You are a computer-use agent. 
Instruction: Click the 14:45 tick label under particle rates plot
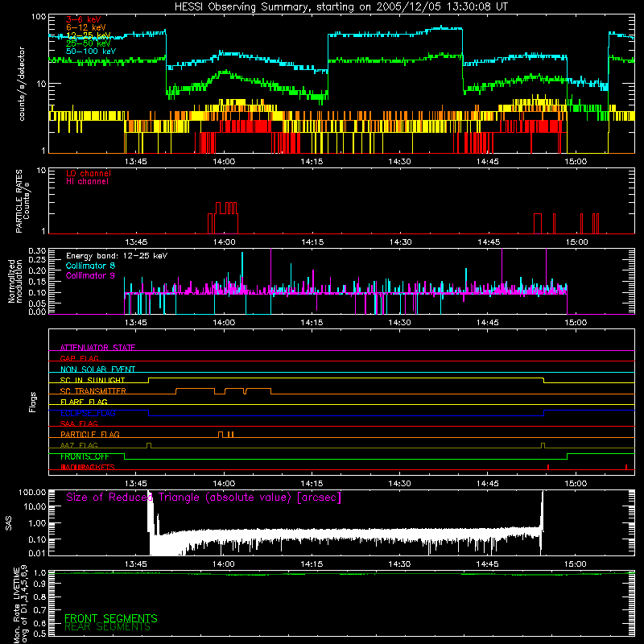[489, 242]
